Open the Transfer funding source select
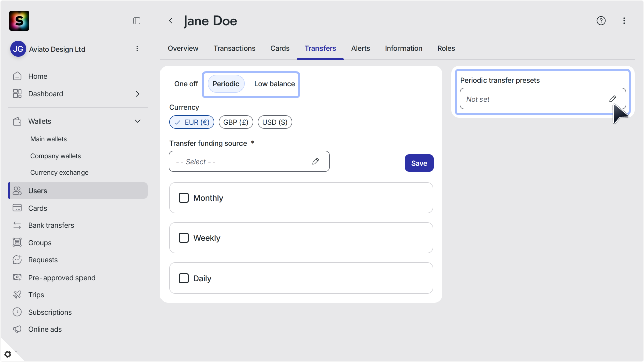Viewport: 644px width, 362px height. click(x=249, y=161)
